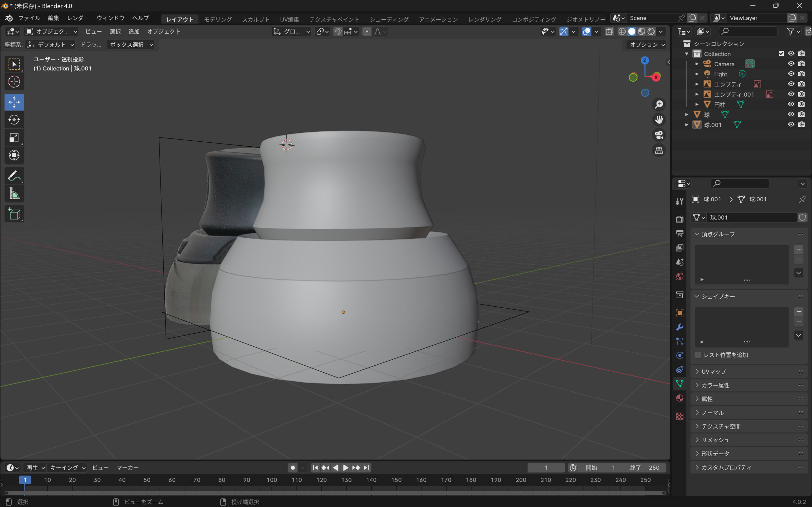Open the 編集 menu

point(53,18)
